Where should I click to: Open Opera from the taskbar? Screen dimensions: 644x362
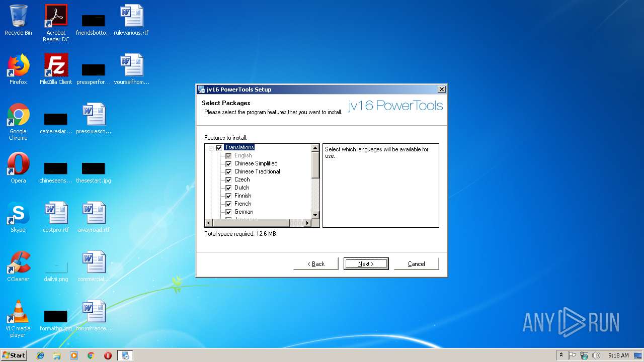tap(108, 355)
